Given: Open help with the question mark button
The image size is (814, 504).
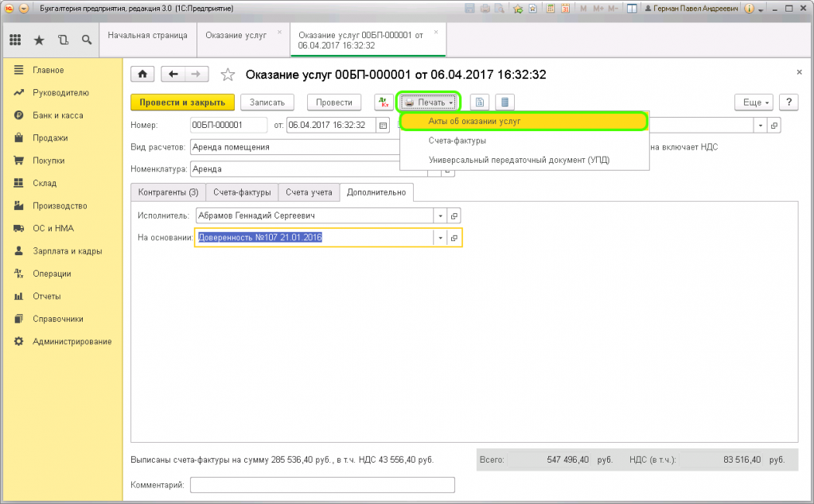Looking at the screenshot, I should 789,103.
